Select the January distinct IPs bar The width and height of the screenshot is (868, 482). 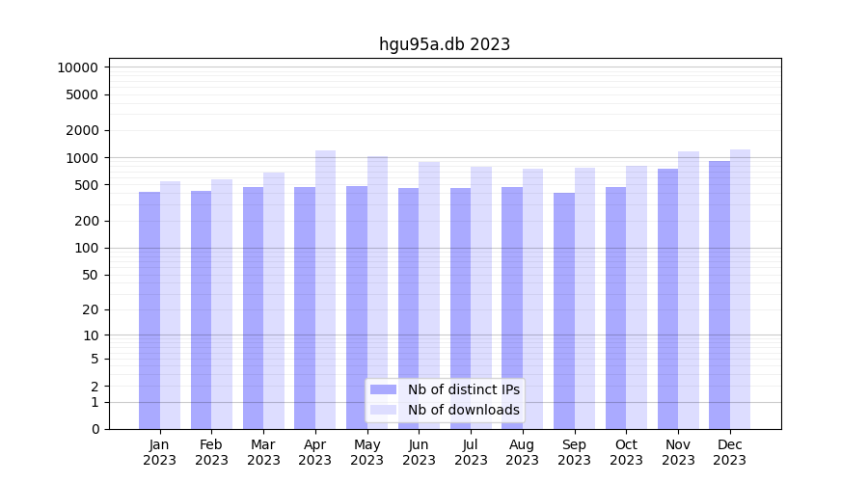pos(149,310)
